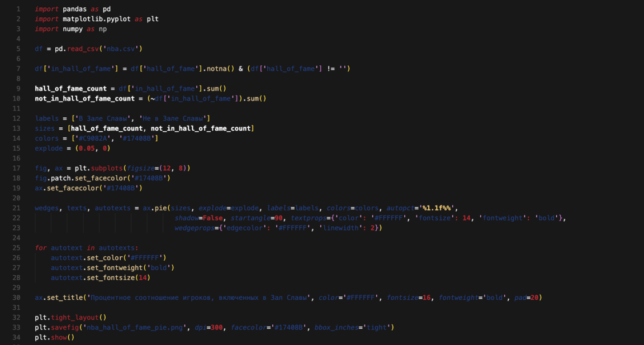The image size is (644, 345).
Task: Click line number 17 in the gutter
Action: [16, 168]
